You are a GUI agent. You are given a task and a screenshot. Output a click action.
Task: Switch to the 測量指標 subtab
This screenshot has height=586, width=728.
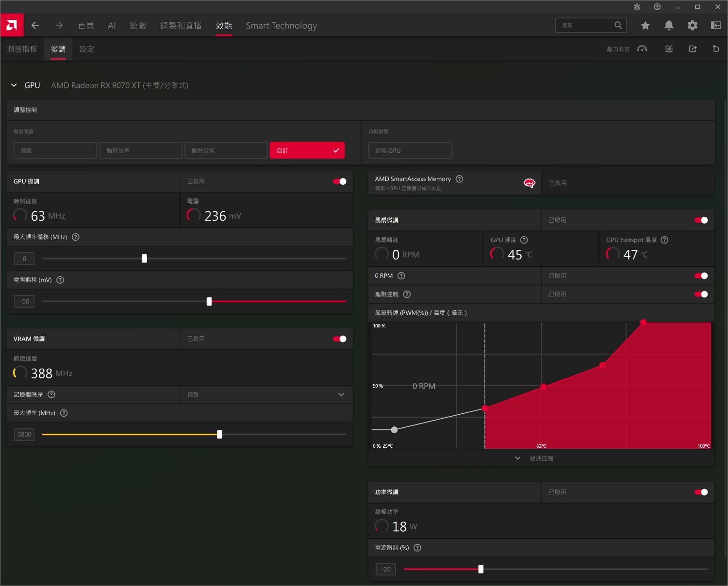pyautogui.click(x=22, y=49)
